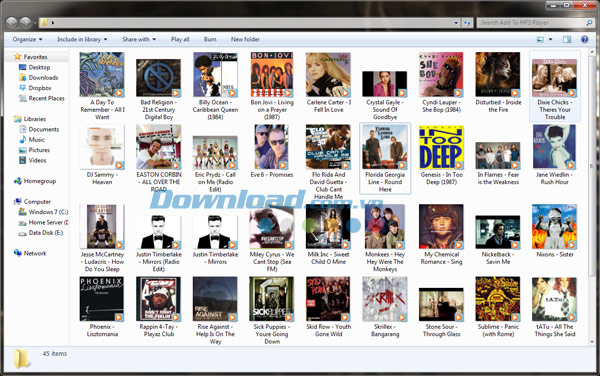Select A Day To Remember album thumbnail
Image resolution: width=600 pixels, height=376 pixels.
click(102, 74)
